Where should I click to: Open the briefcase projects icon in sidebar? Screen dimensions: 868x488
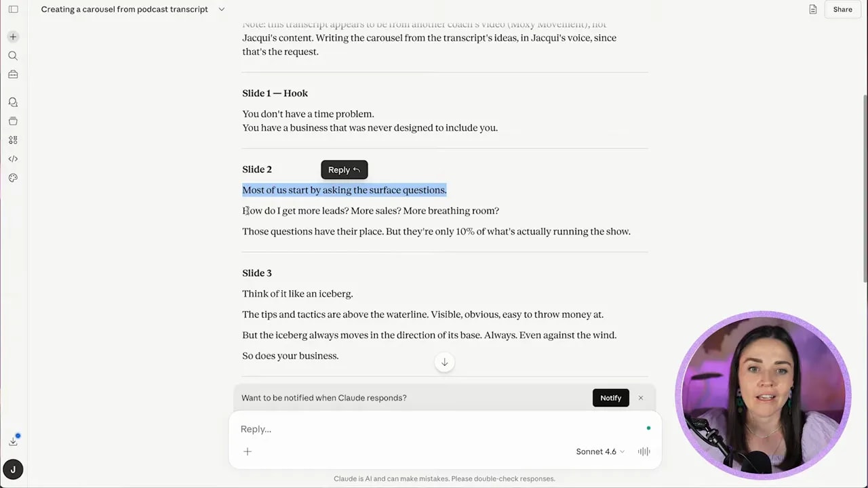tap(13, 75)
